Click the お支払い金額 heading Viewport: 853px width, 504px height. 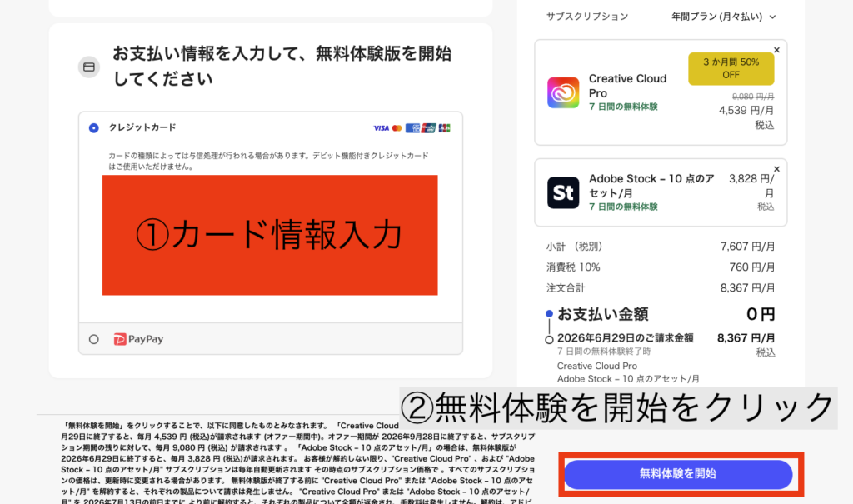(x=603, y=314)
